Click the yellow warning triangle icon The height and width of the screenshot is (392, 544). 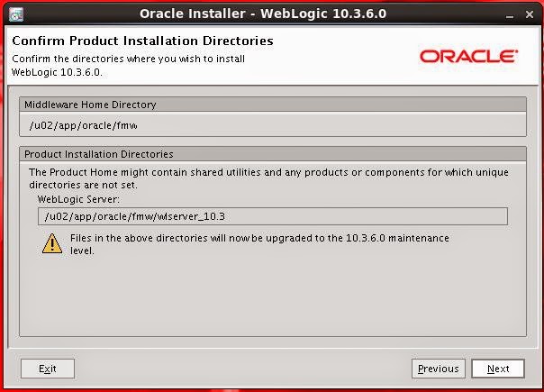[52, 243]
